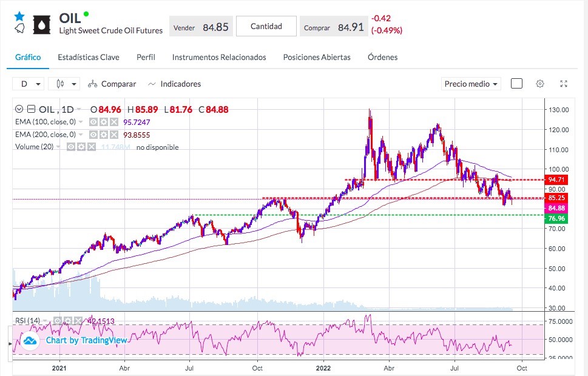Image resolution: width=588 pixels, height=376 pixels.
Task: Open the Estadísticas Clave tab
Action: 89,58
